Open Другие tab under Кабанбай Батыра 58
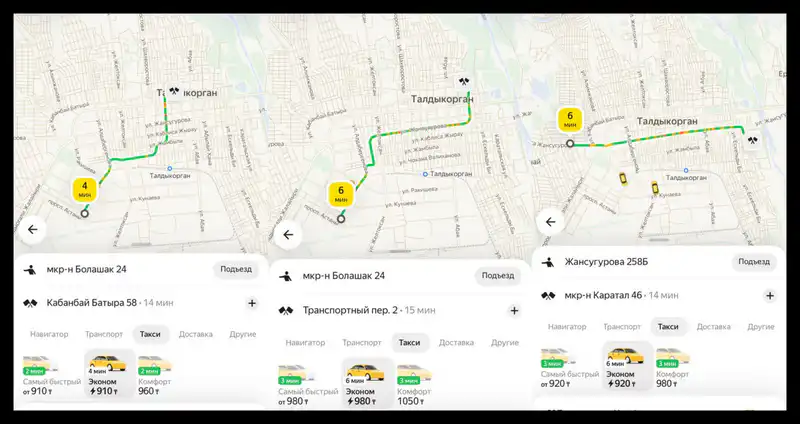800x424 pixels. pos(242,335)
